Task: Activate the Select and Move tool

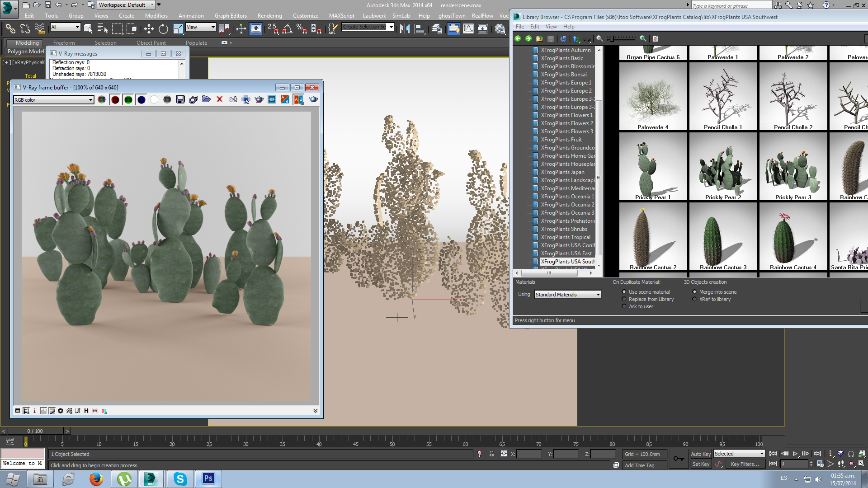Action: (x=149, y=29)
